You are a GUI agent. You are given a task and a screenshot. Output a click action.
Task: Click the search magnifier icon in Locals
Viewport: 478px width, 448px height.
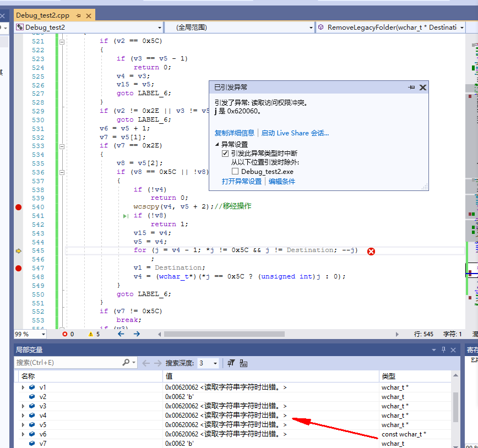(126, 362)
